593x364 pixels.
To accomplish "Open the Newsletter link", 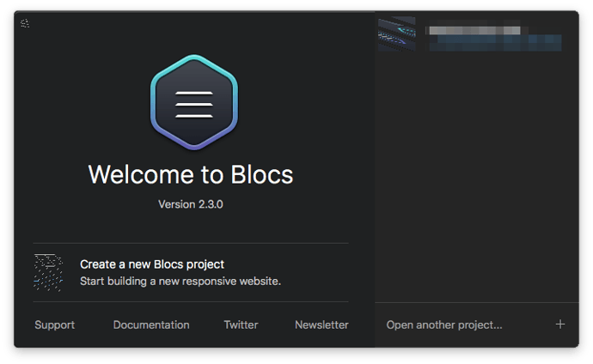I will coord(321,325).
